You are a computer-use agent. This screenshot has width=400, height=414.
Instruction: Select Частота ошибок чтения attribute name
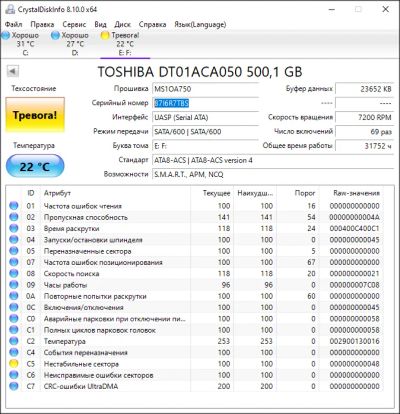click(83, 206)
